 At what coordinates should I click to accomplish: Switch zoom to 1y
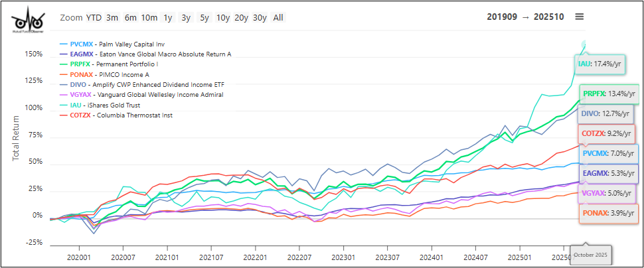pos(167,17)
